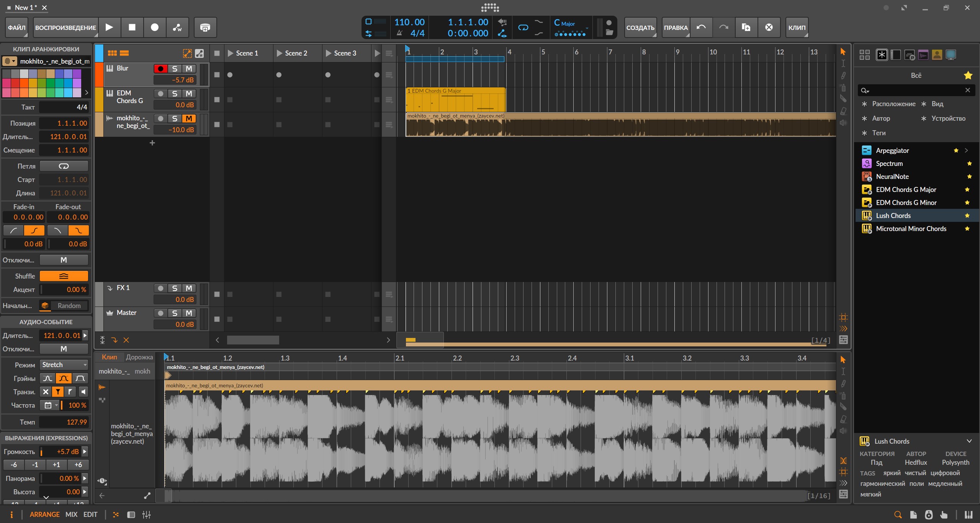Open Stretch mode dropdown
The image size is (980, 523).
coord(64,365)
